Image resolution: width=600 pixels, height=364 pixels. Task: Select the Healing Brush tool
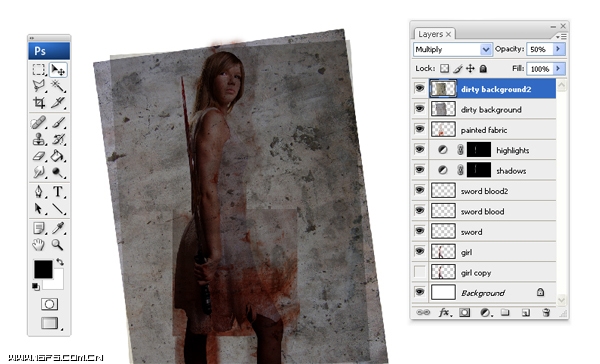(39, 123)
